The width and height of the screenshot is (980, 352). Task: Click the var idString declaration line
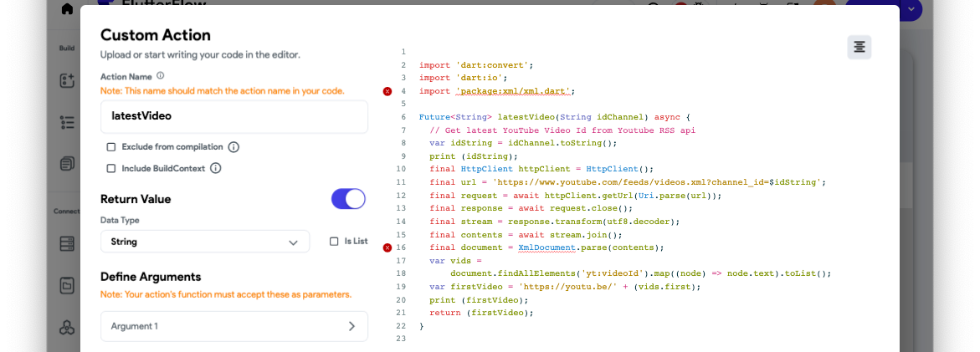524,143
